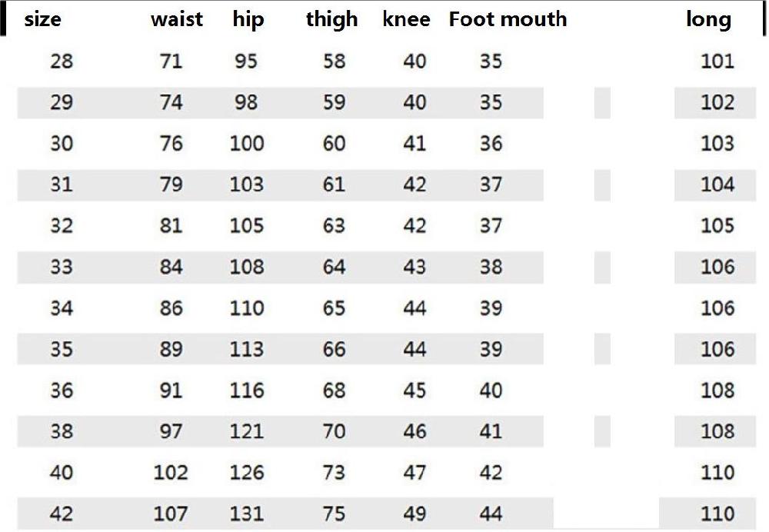
Task: Click hip value 110 in size 34 row
Action: (247, 308)
